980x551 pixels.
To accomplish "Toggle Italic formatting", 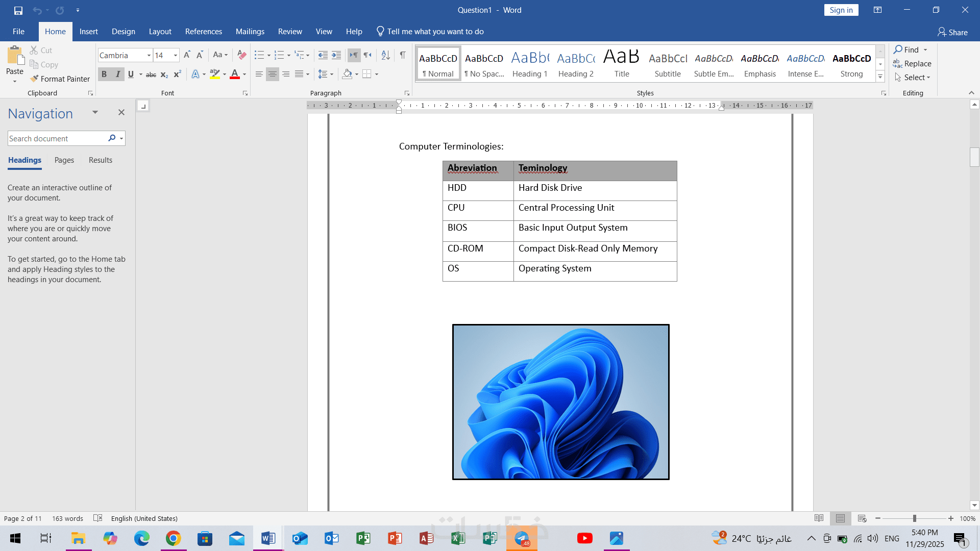I will click(118, 74).
